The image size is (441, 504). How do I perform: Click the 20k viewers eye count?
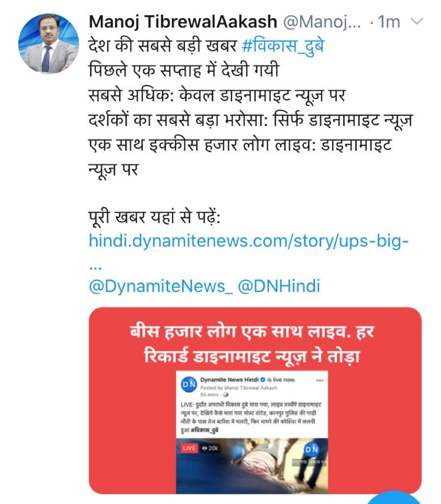210,448
